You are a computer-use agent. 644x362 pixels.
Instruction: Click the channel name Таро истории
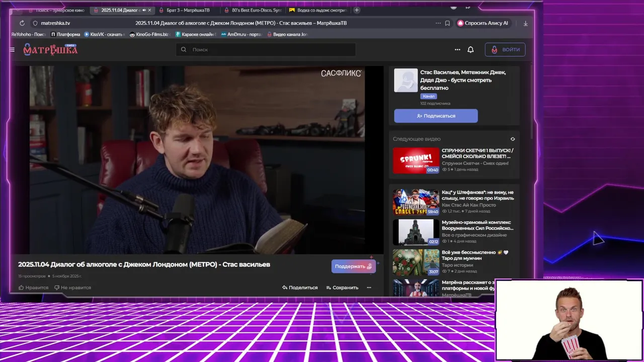click(457, 265)
